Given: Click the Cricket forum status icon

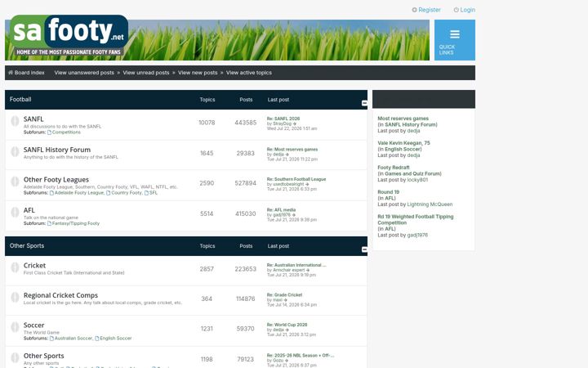Looking at the screenshot, I should tap(15, 267).
